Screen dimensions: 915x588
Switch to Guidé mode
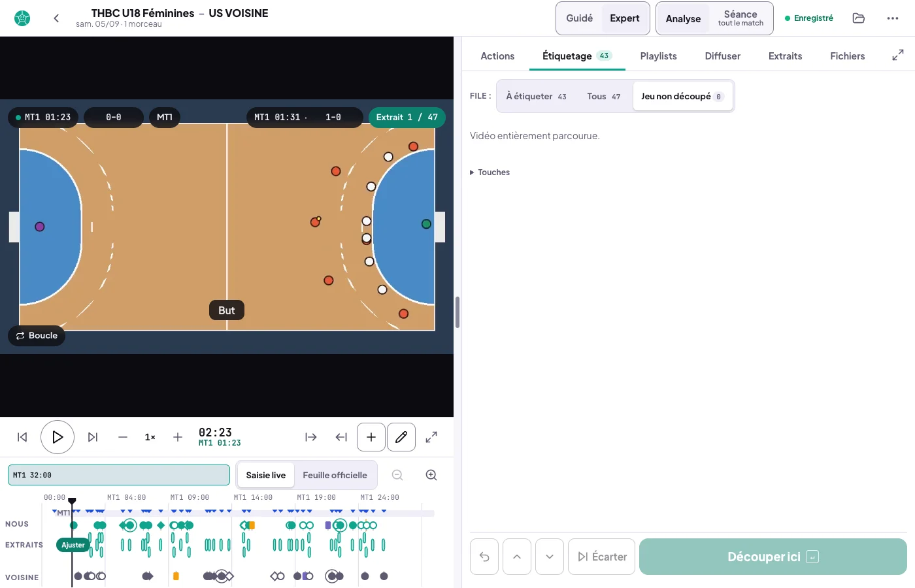coord(579,18)
